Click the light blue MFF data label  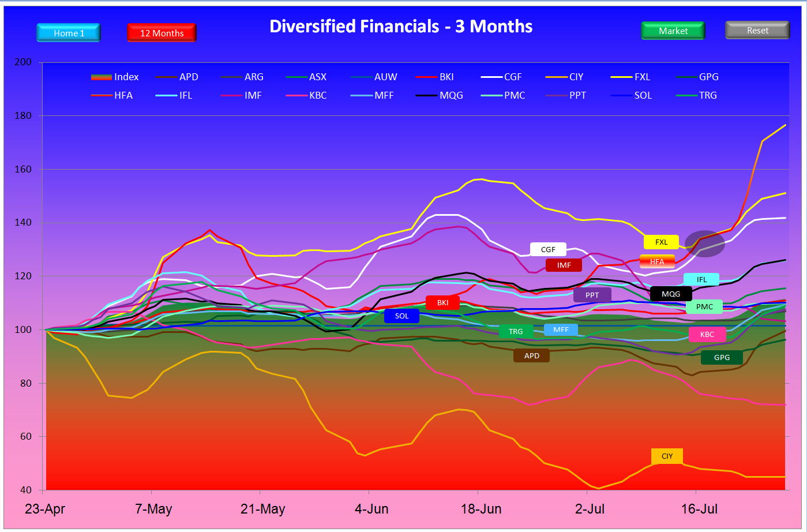[561, 329]
